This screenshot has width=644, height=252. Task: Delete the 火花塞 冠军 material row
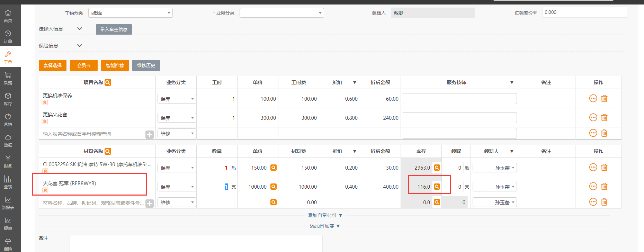pos(604,186)
